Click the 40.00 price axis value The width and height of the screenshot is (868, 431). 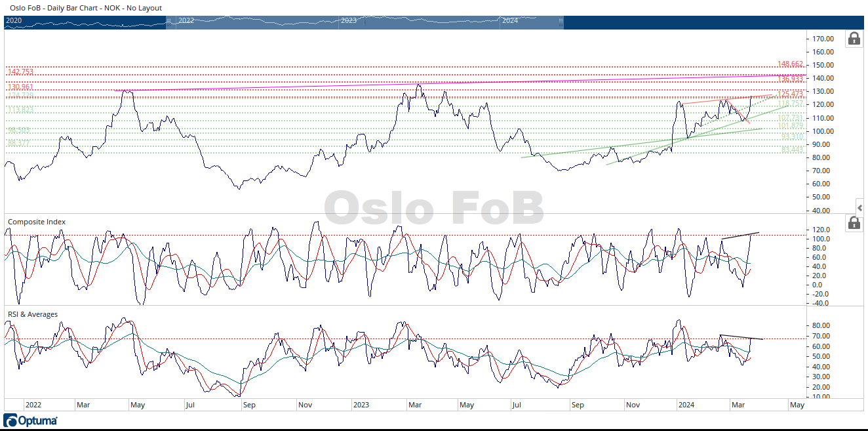pyautogui.click(x=822, y=211)
